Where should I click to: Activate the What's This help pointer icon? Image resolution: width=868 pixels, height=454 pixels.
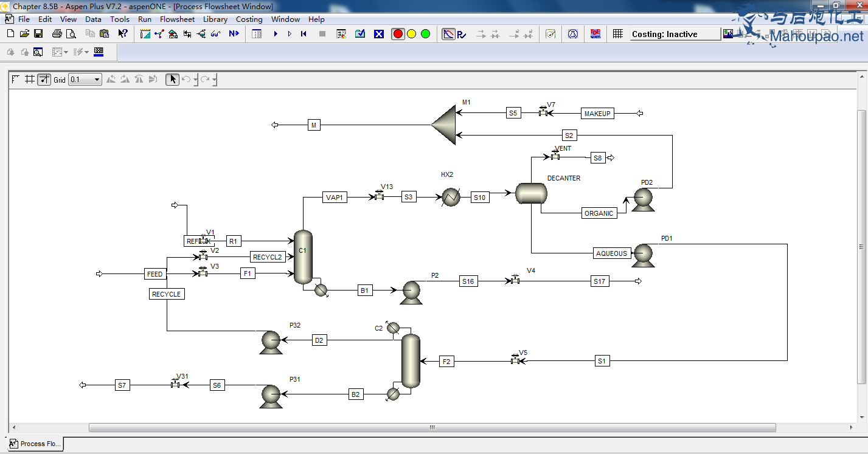(123, 34)
